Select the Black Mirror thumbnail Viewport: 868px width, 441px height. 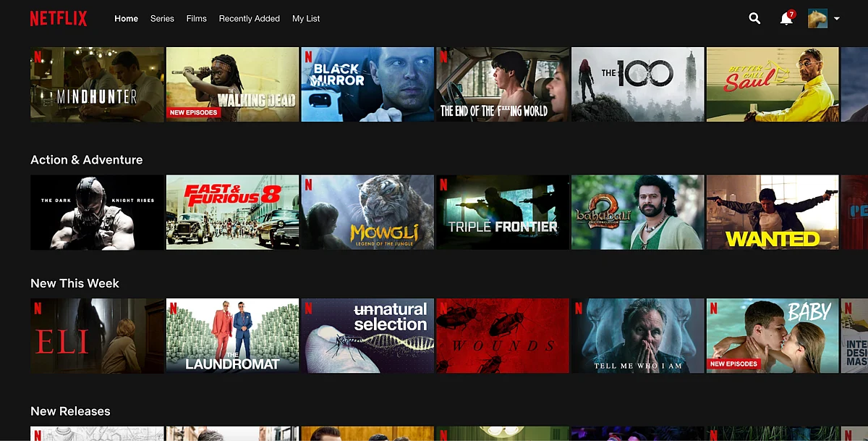(367, 85)
